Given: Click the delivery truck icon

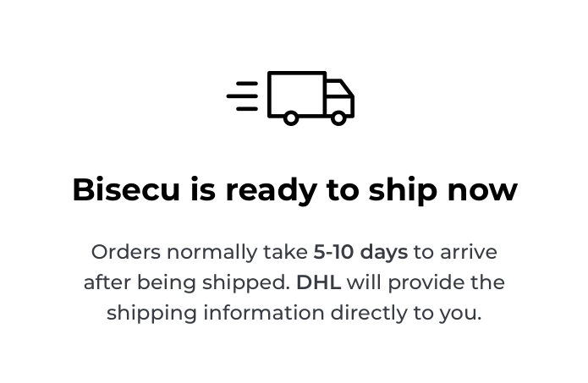Looking at the screenshot, I should pos(310,97).
